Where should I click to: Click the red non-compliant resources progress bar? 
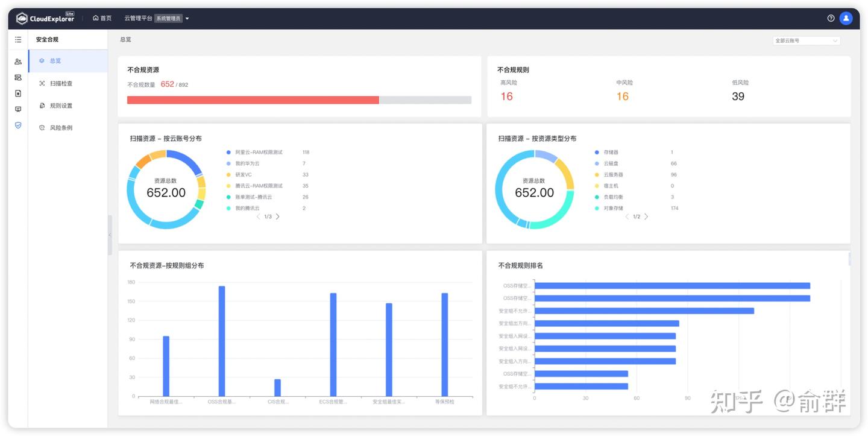[253, 100]
